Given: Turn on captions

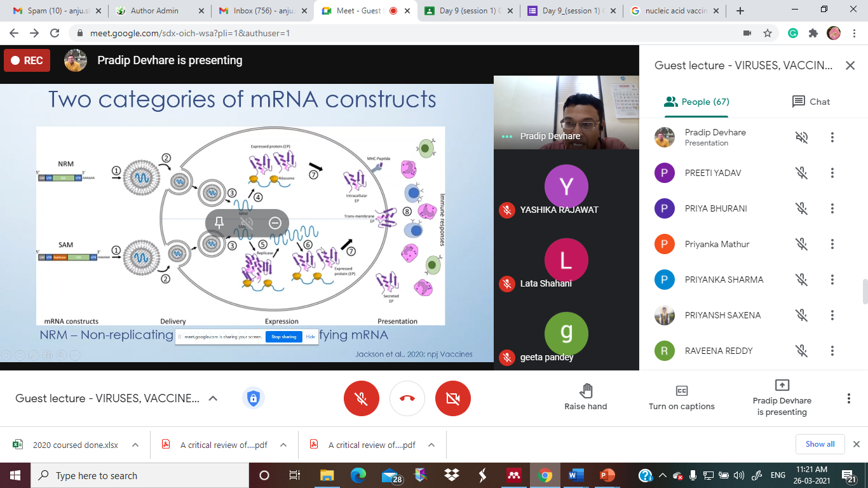Looking at the screenshot, I should click(681, 397).
